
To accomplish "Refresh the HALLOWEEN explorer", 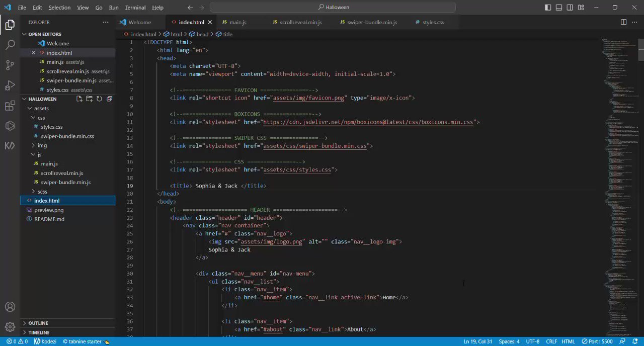I will click(x=99, y=99).
